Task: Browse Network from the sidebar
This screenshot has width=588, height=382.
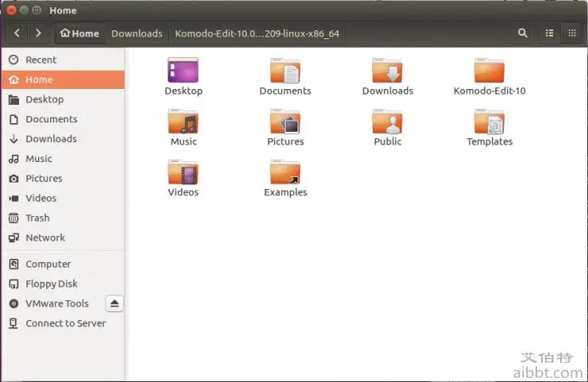Action: [x=64, y=237]
